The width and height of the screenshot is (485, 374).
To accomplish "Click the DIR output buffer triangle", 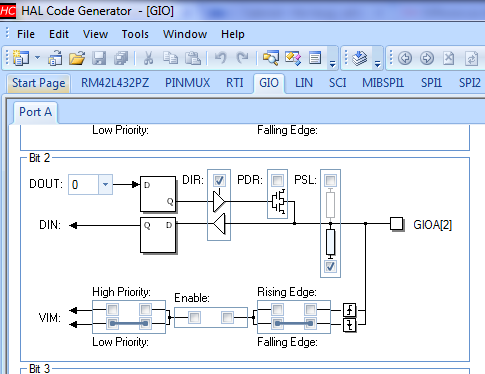I will 219,201.
